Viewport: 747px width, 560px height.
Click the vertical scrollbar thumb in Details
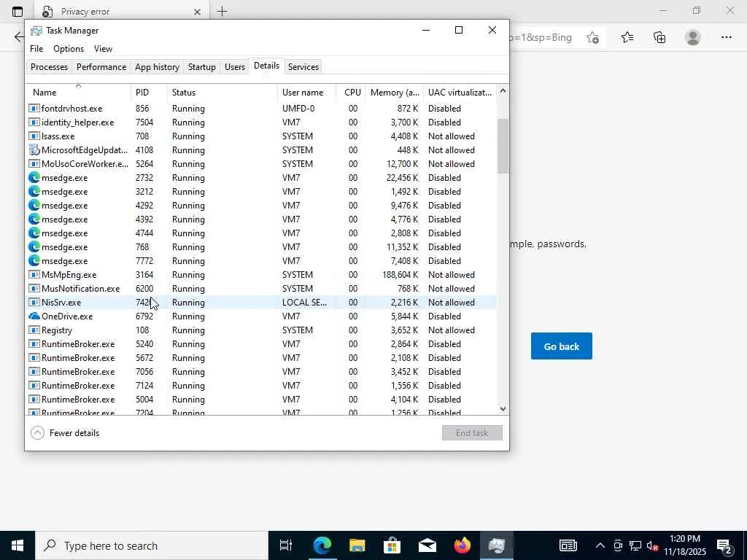click(x=503, y=146)
